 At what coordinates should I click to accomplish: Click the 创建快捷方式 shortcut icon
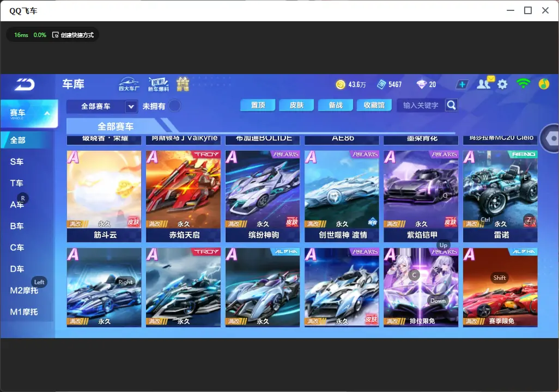tap(55, 35)
